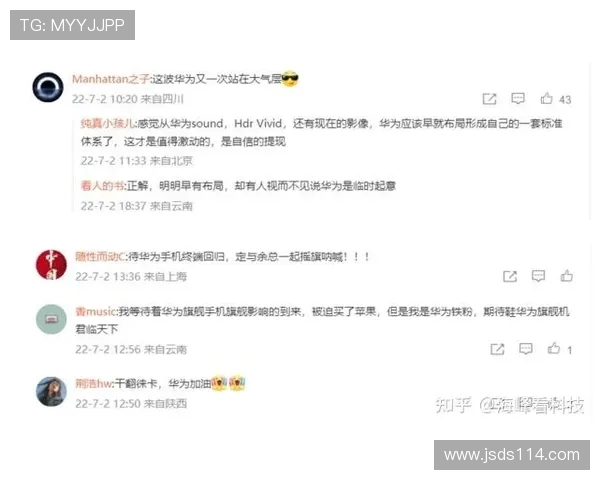
Task: Open 看人的书 username in reply
Action: 102,186
